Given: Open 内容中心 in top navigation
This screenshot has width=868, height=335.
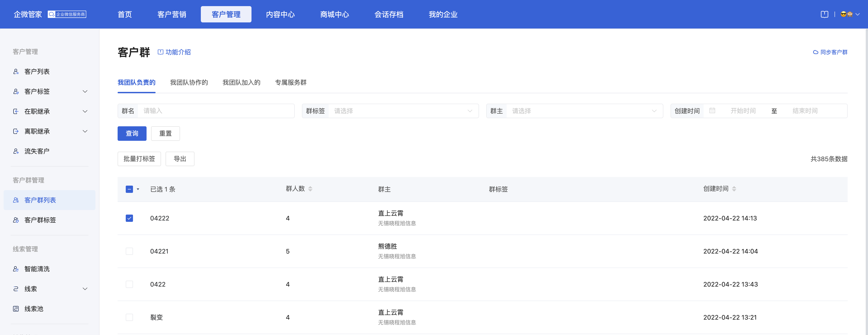Looking at the screenshot, I should point(280,14).
